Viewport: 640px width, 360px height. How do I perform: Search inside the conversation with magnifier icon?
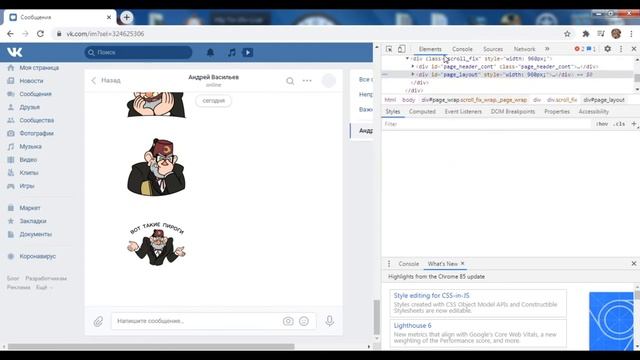tap(290, 81)
